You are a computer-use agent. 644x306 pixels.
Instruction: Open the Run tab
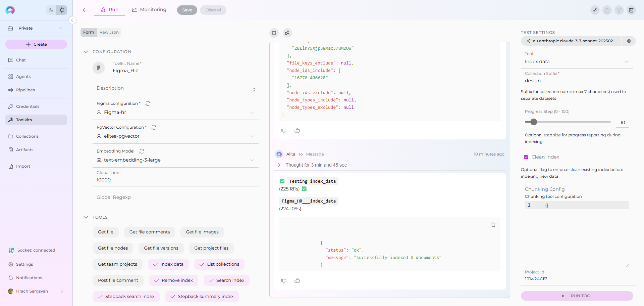pos(110,10)
